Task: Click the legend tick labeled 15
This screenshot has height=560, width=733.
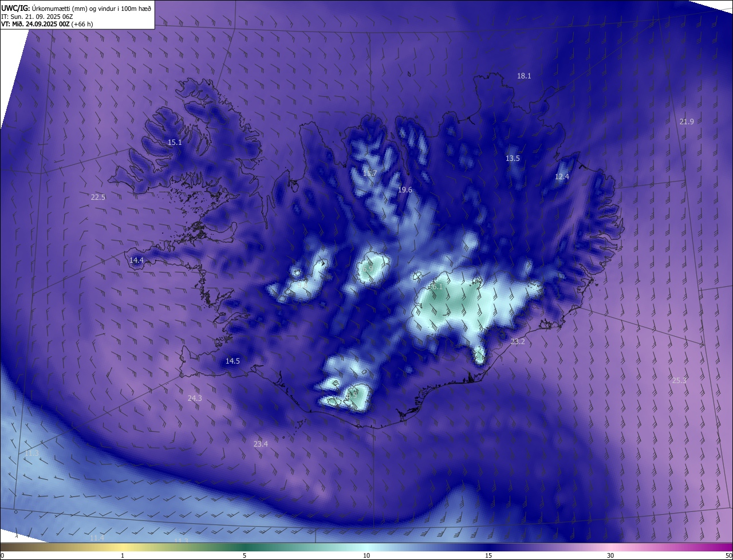Action: pyautogui.click(x=488, y=555)
